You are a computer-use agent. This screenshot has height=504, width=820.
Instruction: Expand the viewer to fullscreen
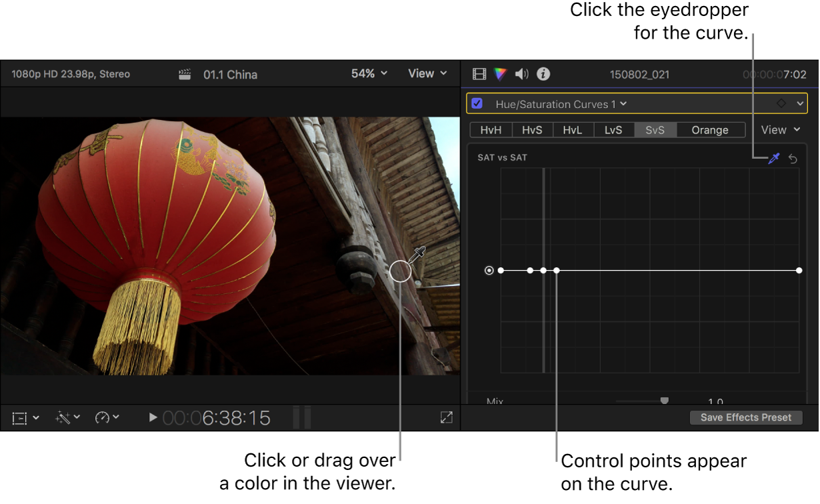(x=447, y=417)
